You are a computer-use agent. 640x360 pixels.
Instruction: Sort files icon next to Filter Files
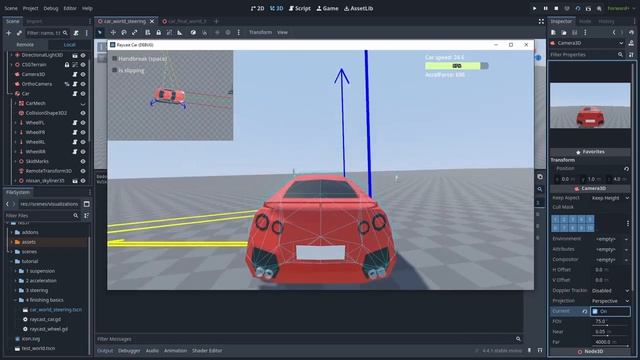click(86, 215)
